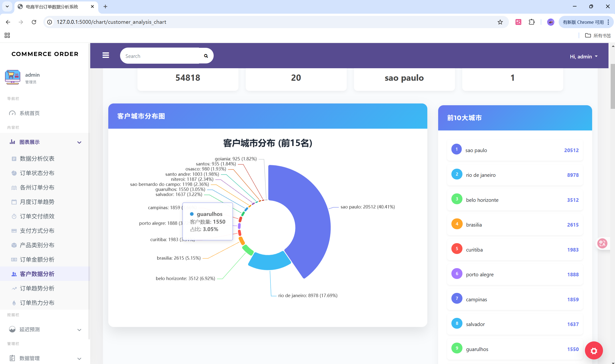Click the bookmark star icon in address bar
The image size is (615, 364).
pos(500,22)
